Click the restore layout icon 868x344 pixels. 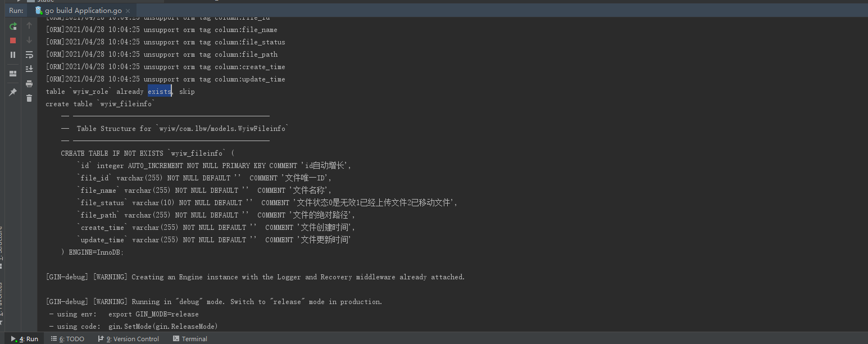(12, 73)
